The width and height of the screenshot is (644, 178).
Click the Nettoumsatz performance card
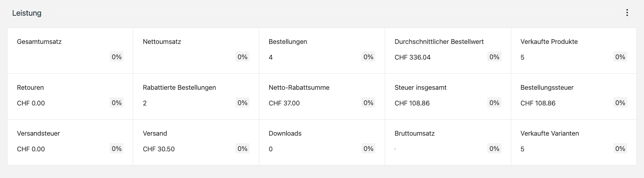pyautogui.click(x=196, y=50)
